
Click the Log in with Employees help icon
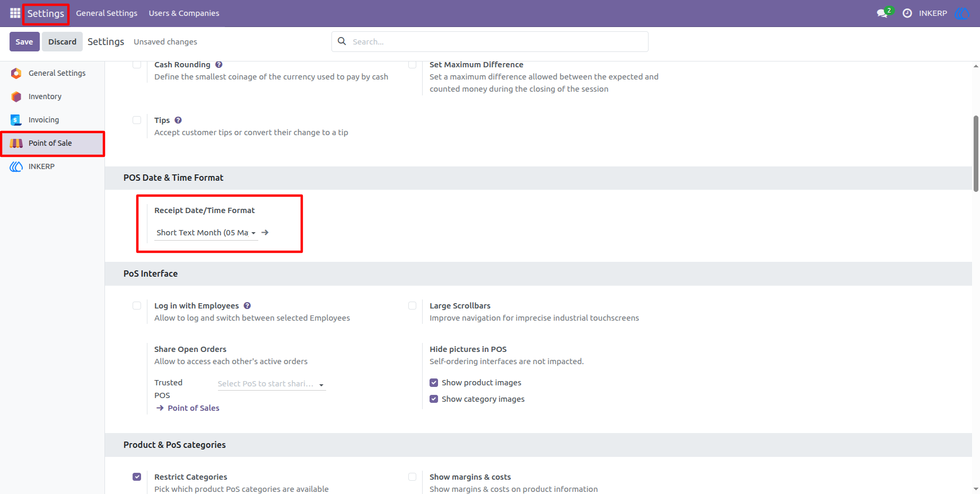click(x=247, y=306)
